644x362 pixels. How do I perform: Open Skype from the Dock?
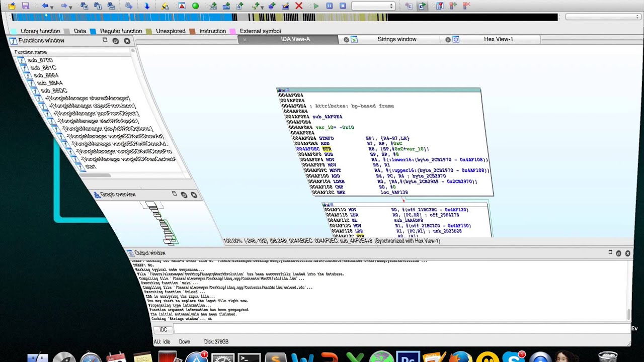click(513, 357)
